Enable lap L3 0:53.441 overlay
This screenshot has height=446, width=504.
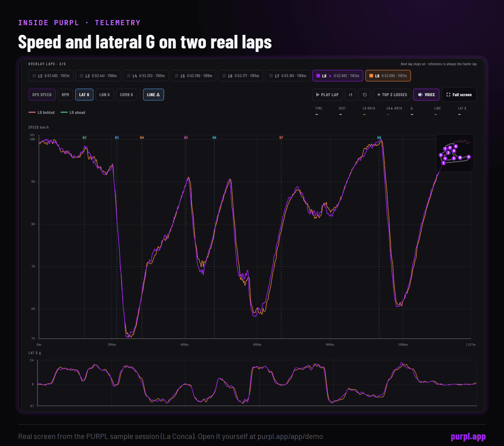(x=98, y=76)
